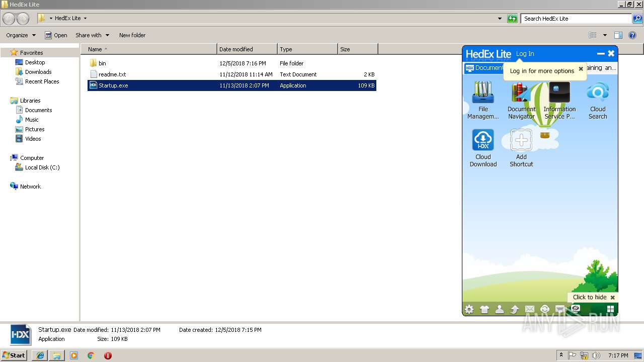Viewport: 644px width, 362px height.
Task: Click the Add Shortcut plus icon
Action: click(x=521, y=140)
